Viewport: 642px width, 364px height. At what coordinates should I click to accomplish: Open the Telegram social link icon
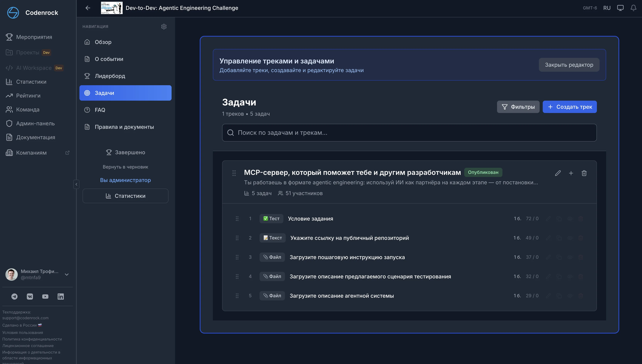(x=14, y=297)
